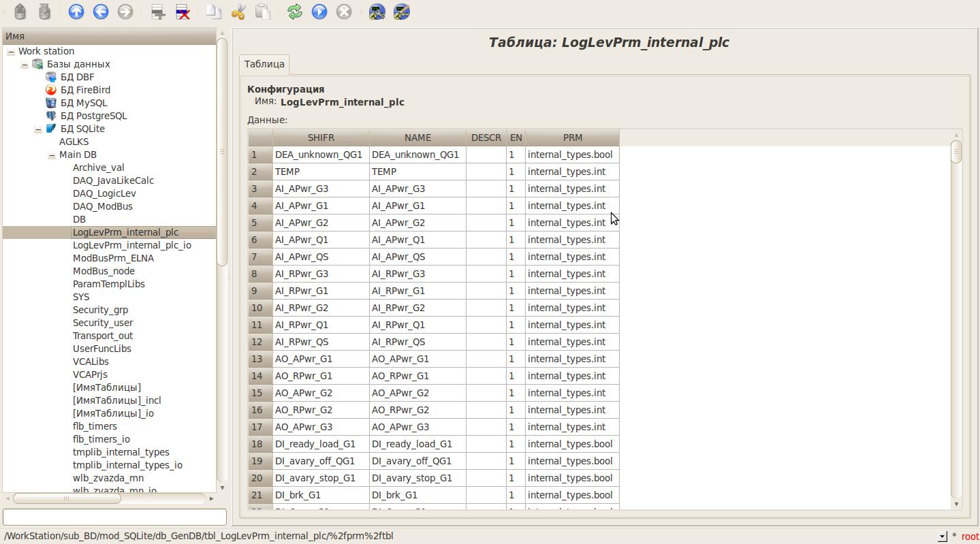Open LogLevPrm_internal_plc_io table in tree

pyautogui.click(x=131, y=245)
